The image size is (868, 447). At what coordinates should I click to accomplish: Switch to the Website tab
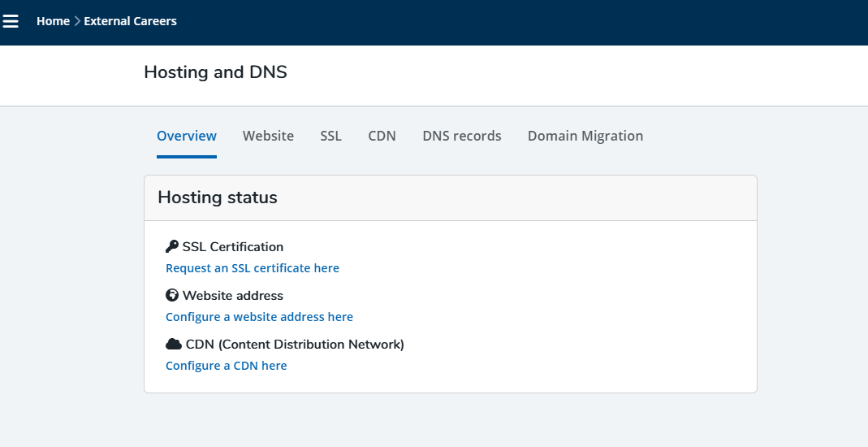(268, 136)
